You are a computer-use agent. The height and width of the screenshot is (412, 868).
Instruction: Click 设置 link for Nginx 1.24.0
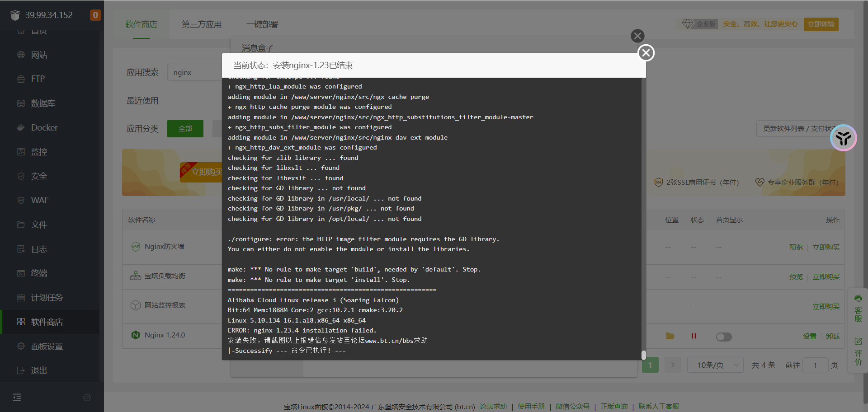pos(810,337)
